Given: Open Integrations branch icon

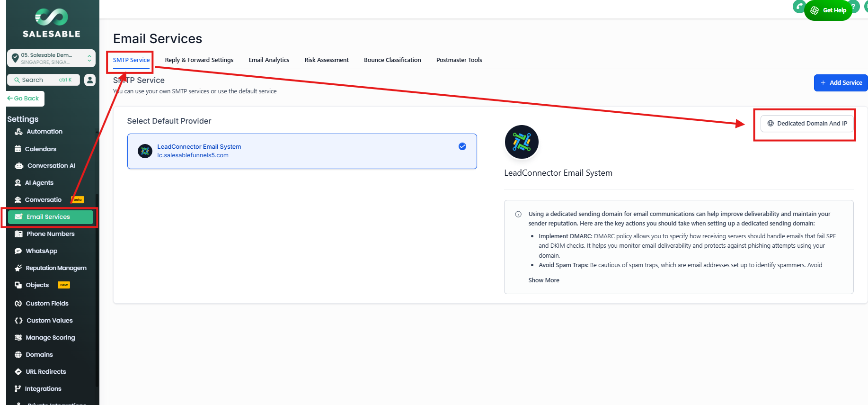Looking at the screenshot, I should pyautogui.click(x=18, y=389).
